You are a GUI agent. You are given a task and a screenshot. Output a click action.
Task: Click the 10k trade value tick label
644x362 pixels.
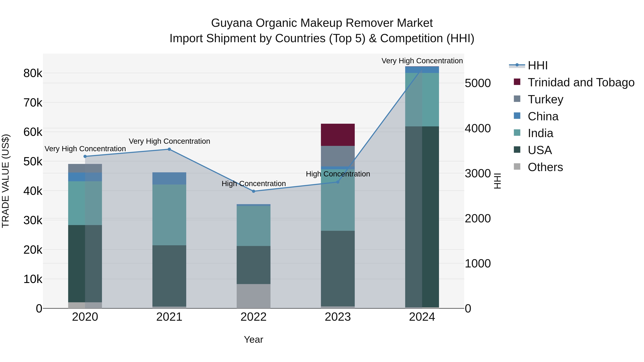33,279
